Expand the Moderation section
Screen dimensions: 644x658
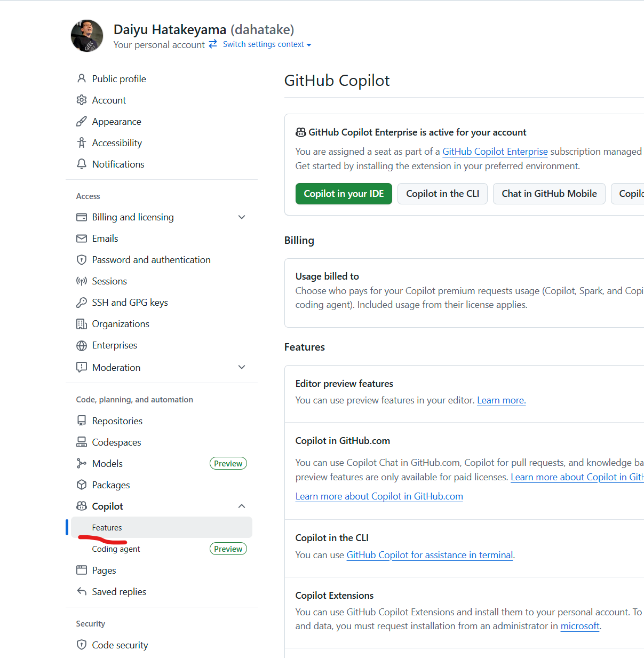tap(242, 367)
